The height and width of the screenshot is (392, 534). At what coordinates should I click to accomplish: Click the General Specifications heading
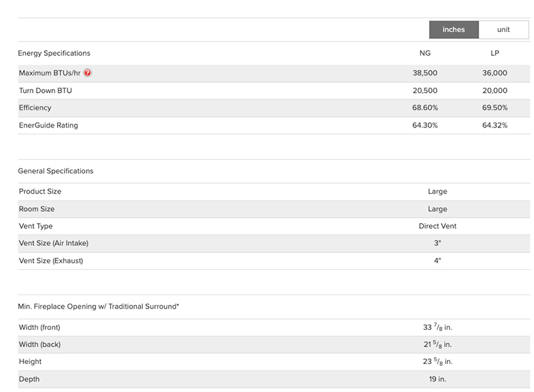pyautogui.click(x=55, y=171)
